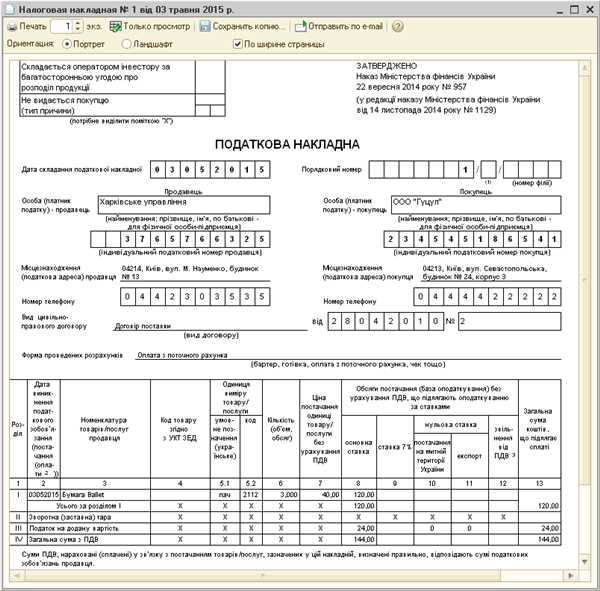Click the unit code 2112 cell
This screenshot has width=600, height=591.
pyautogui.click(x=251, y=495)
